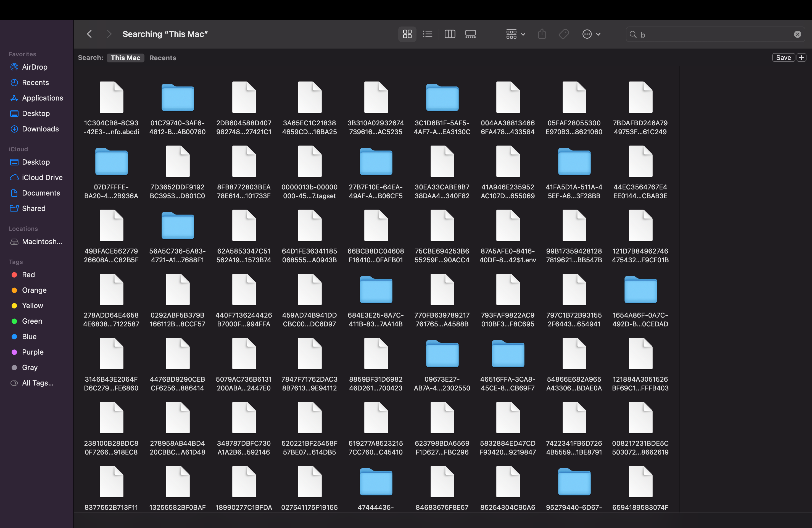The width and height of the screenshot is (812, 528).
Task: Open the Shared section in sidebar
Action: click(33, 208)
